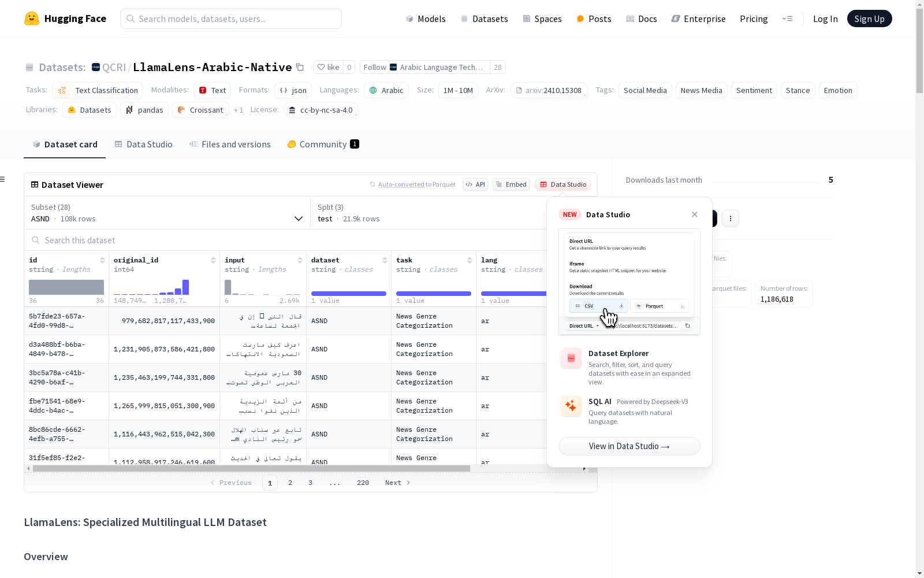Open the API button in Dataset Viewer
This screenshot has height=578, width=924.
(x=475, y=184)
